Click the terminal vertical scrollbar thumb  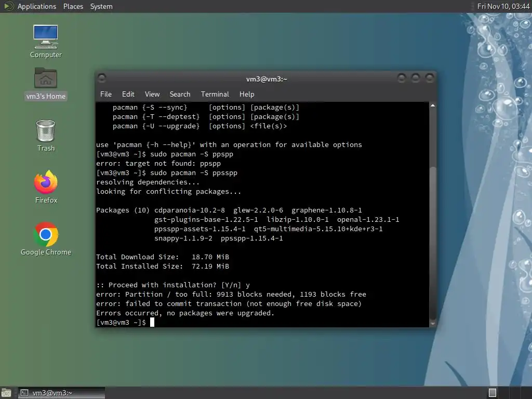tap(433, 244)
